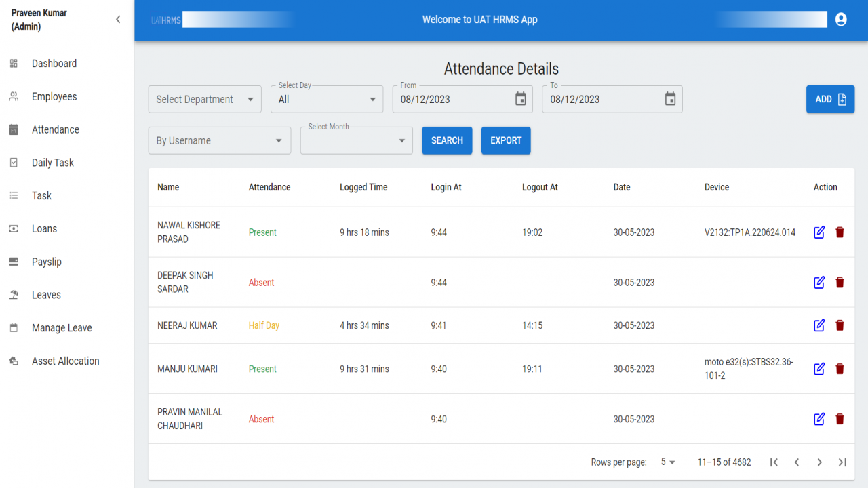Delete MANJU KUMARI attendance entry
This screenshot has width=868, height=488.
click(x=840, y=369)
